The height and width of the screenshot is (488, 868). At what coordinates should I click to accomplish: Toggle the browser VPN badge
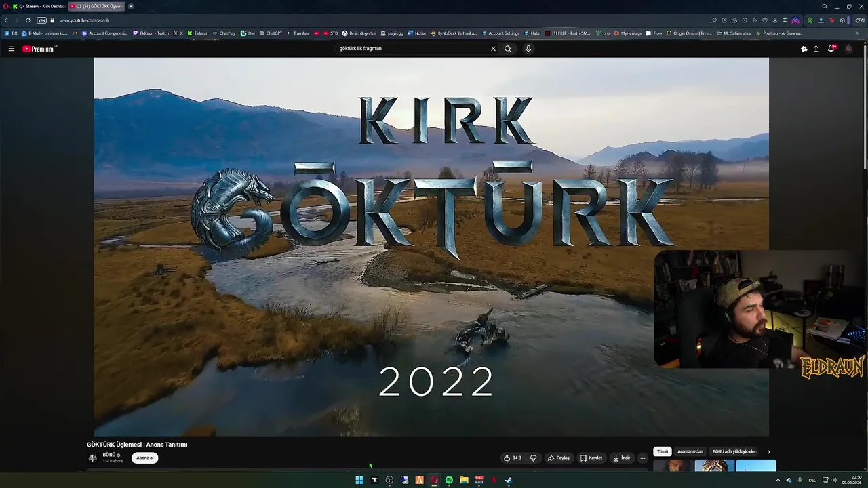pos(41,20)
